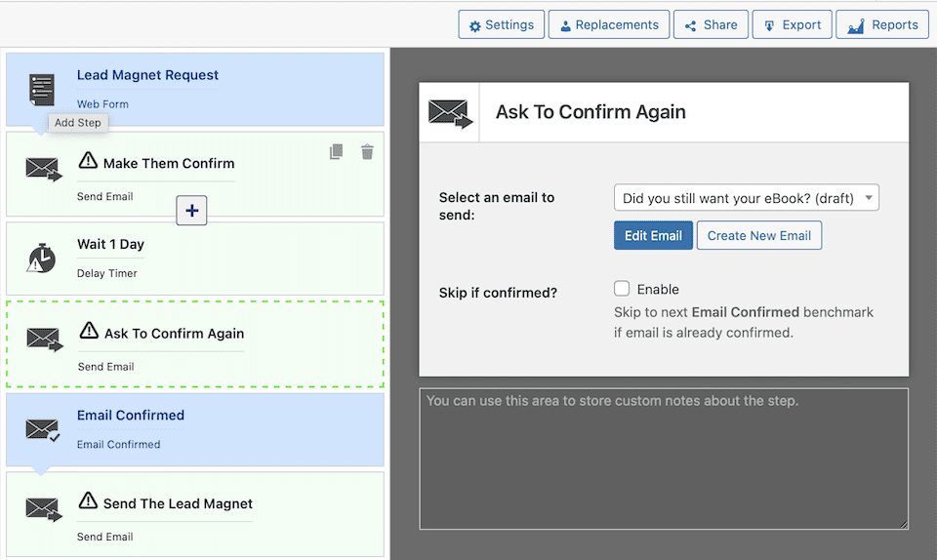Viewport: 937px width, 560px height.
Task: Click the Edit Email button
Action: coord(653,235)
